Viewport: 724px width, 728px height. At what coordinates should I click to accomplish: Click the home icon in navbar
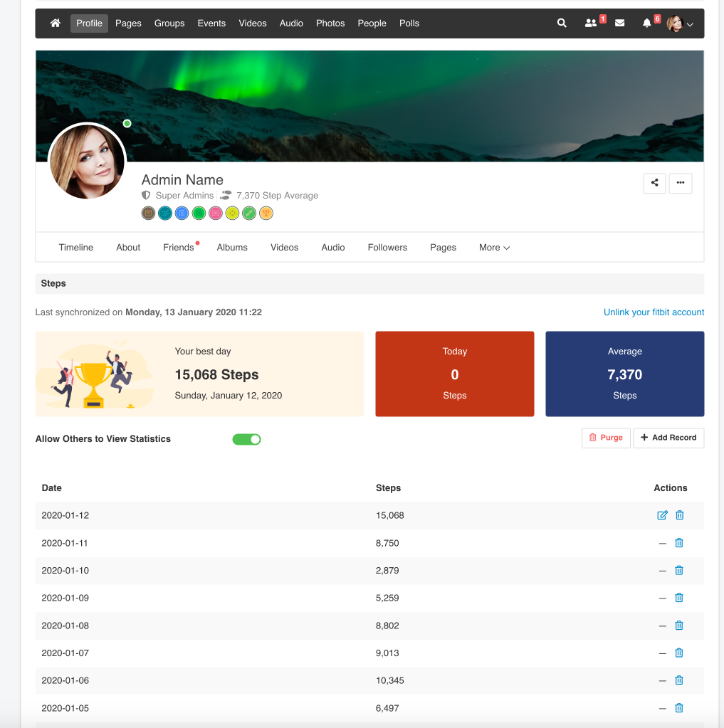pos(56,23)
